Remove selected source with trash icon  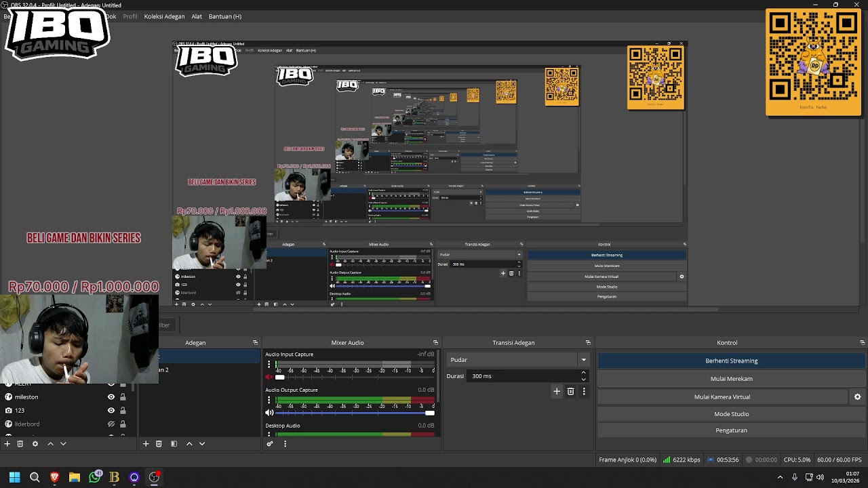[20, 443]
